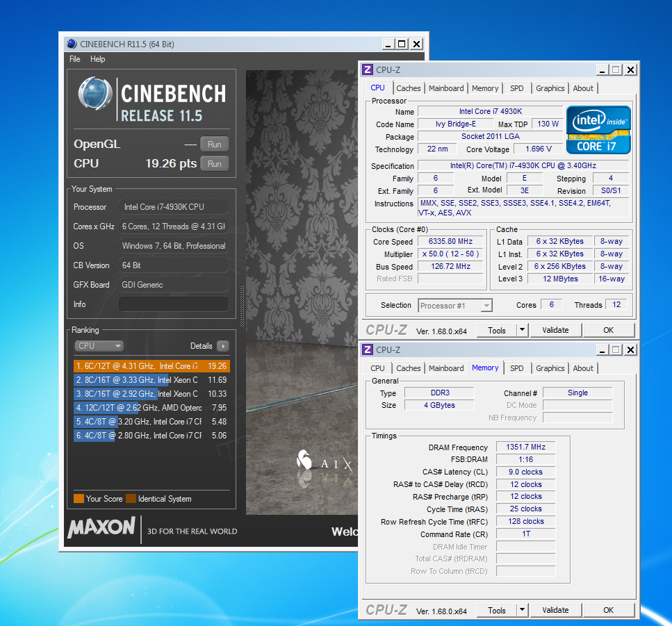Switch to CPU tab in lower CPU-Z
This screenshot has width=672, height=626.
click(377, 368)
